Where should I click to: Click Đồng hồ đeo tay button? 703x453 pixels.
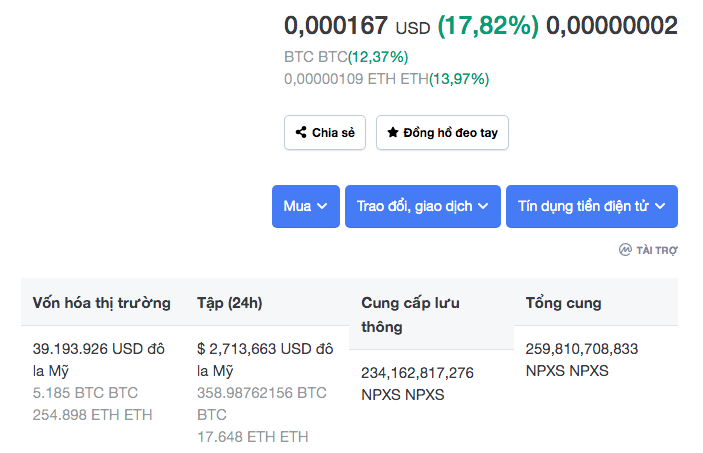click(x=442, y=132)
